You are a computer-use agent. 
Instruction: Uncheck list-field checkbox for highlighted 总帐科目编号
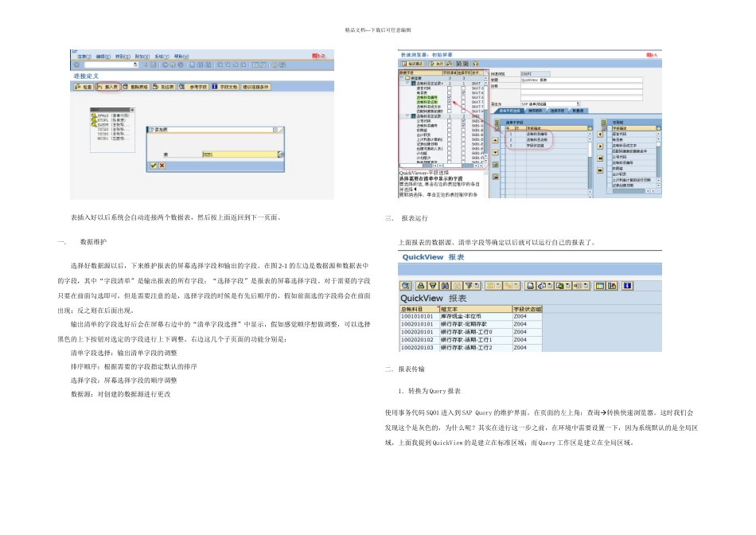[450, 97]
